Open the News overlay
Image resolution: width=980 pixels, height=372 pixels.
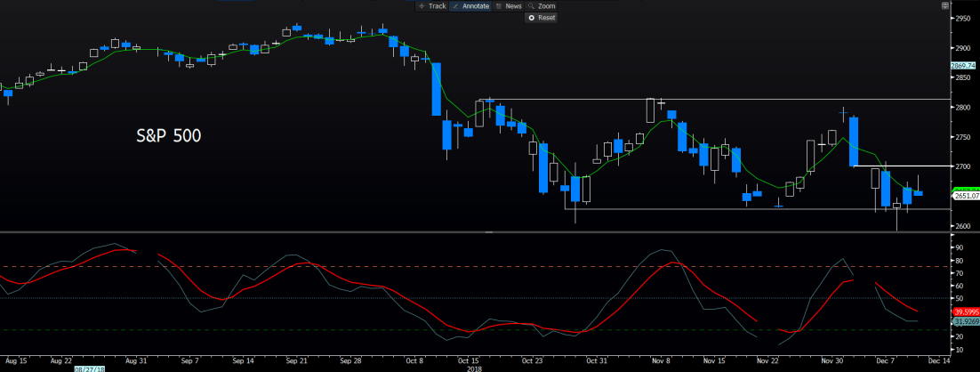(x=511, y=5)
